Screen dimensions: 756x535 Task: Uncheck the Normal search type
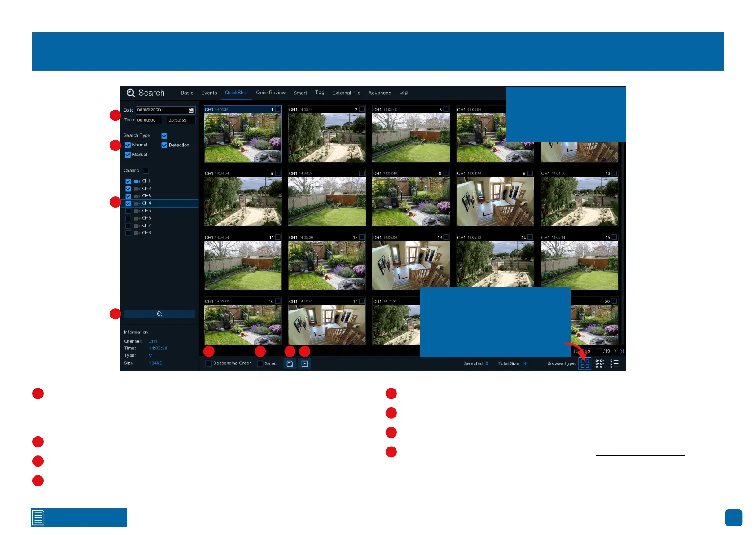pos(128,145)
